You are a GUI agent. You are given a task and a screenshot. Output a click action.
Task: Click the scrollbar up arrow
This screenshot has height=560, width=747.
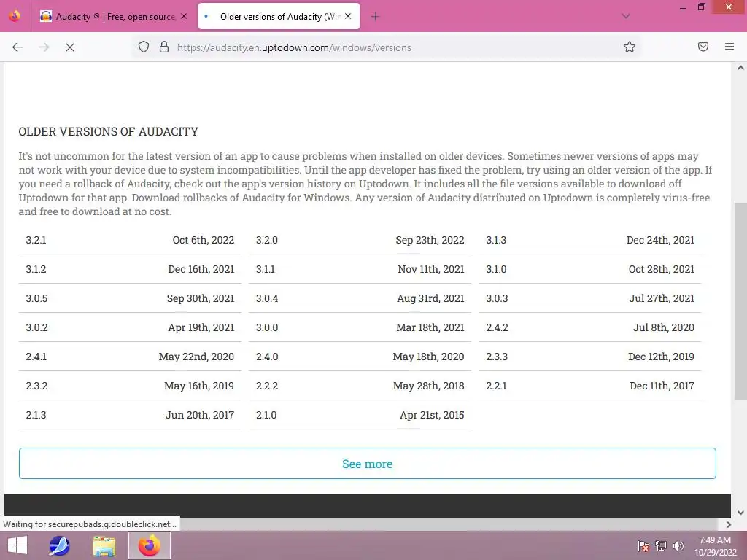(740, 68)
